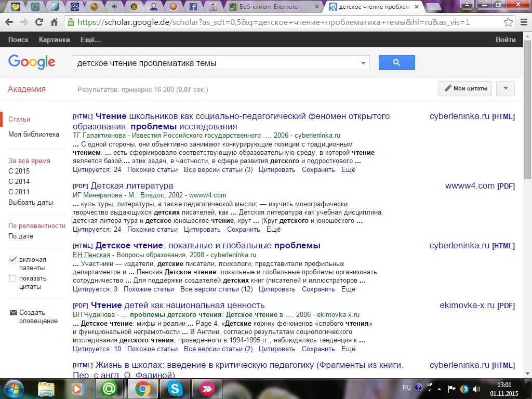This screenshot has height=399, width=532.
Task: Sort results По дате
Action: (x=21, y=236)
